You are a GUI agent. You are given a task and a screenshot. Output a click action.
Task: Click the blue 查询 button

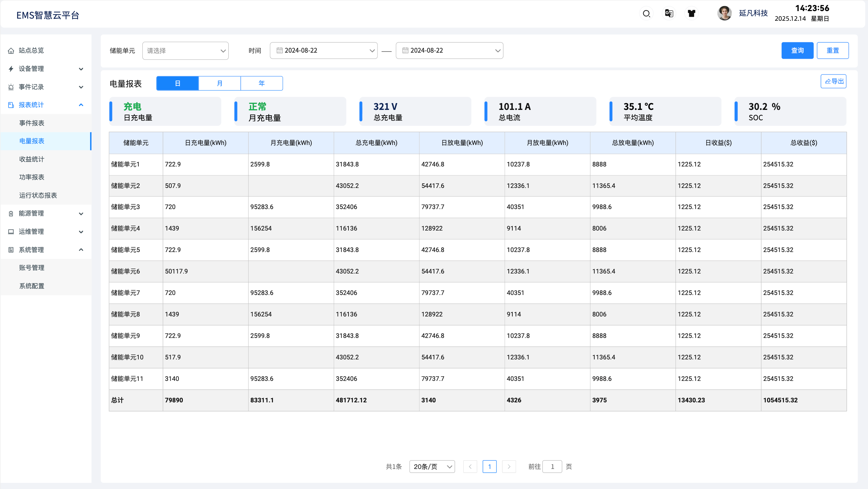797,50
